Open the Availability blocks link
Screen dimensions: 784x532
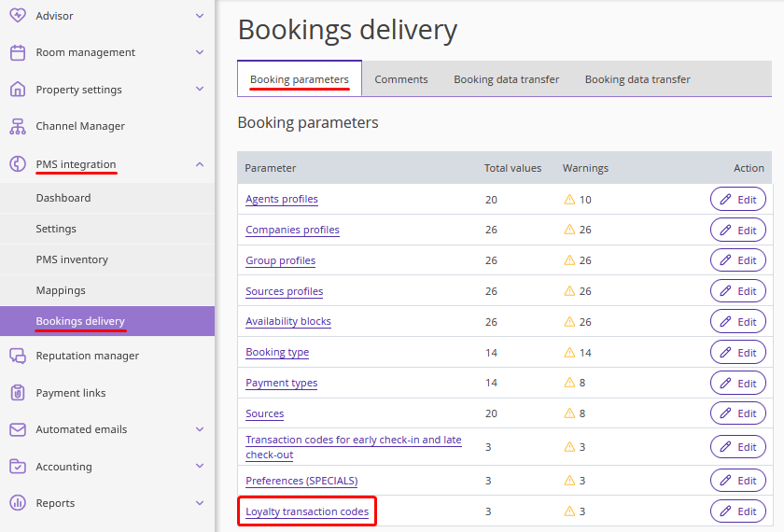[288, 321]
